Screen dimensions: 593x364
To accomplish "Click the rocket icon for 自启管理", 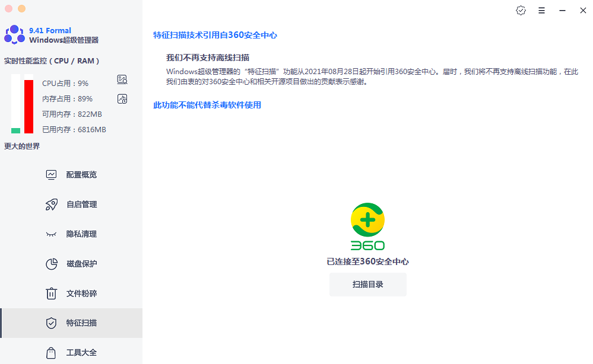I will pos(52,205).
